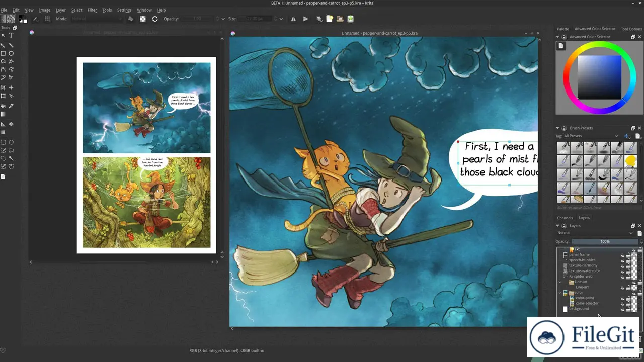Float the Toolbox panel
This screenshot has width=644, height=362.
[14, 28]
